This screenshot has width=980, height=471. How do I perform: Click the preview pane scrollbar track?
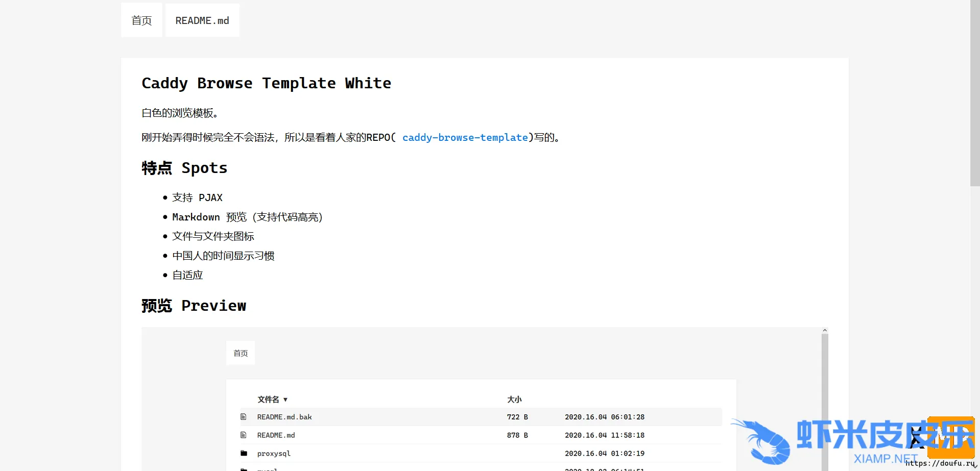[825, 403]
